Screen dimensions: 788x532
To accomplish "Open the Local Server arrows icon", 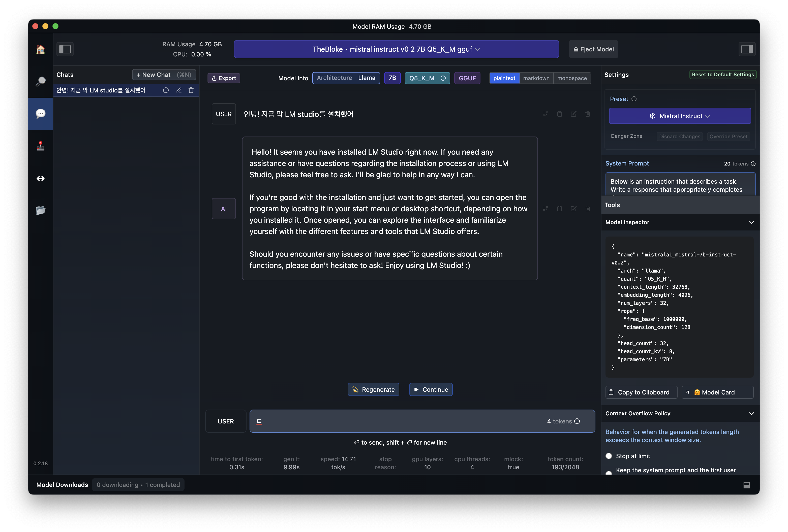I will (40, 179).
